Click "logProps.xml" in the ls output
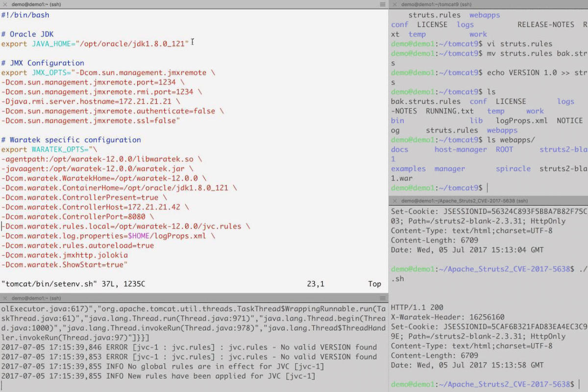 [522, 121]
